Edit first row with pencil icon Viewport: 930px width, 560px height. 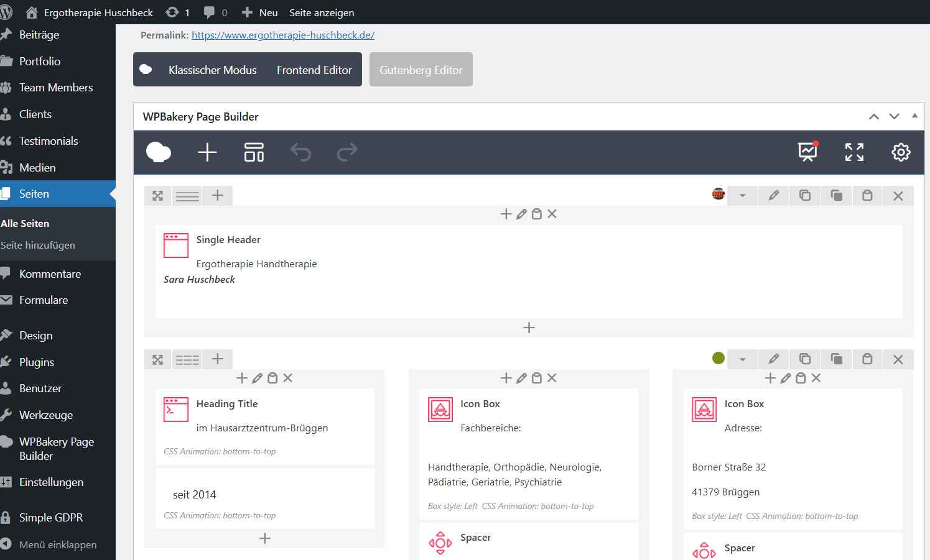[x=774, y=196]
